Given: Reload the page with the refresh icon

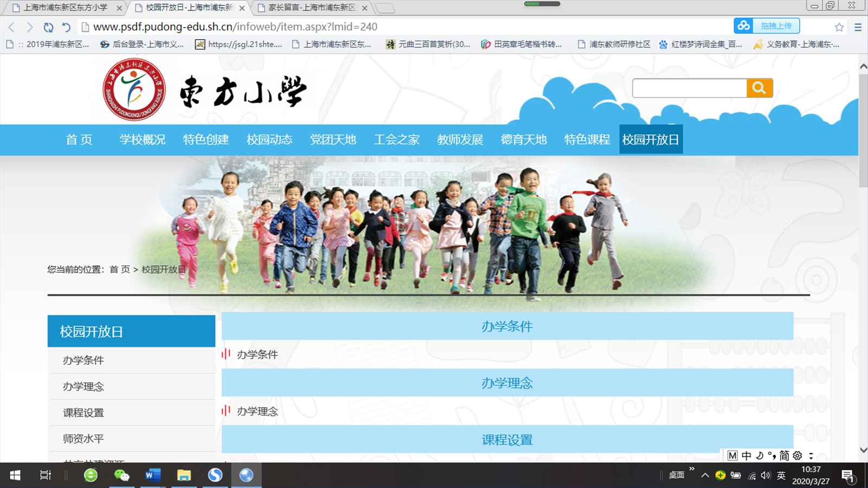Looking at the screenshot, I should point(48,27).
